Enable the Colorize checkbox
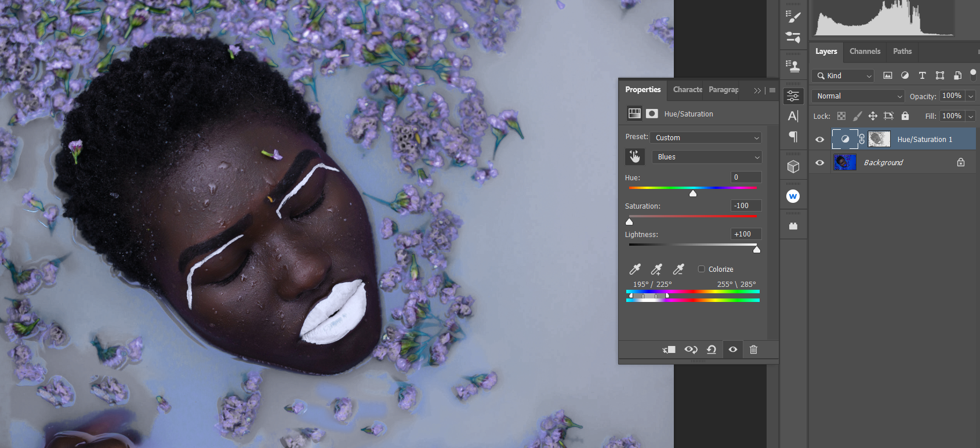This screenshot has height=448, width=980. [702, 269]
